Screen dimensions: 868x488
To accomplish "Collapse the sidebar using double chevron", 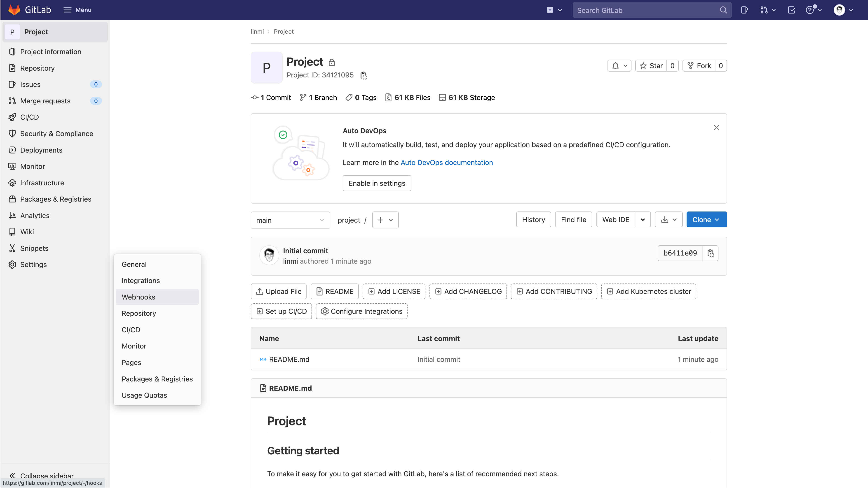I will pyautogui.click(x=12, y=476).
